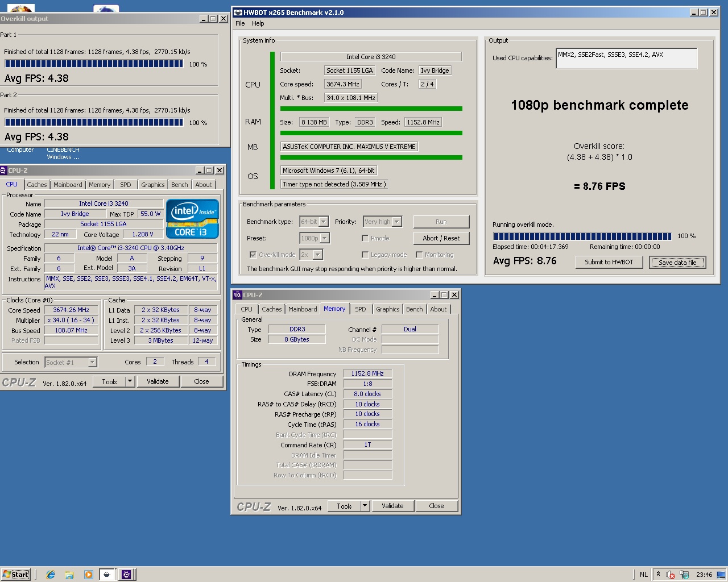Open the Benchmark type 64-bit dropdown
Image resolution: width=728 pixels, height=582 pixels.
point(324,222)
